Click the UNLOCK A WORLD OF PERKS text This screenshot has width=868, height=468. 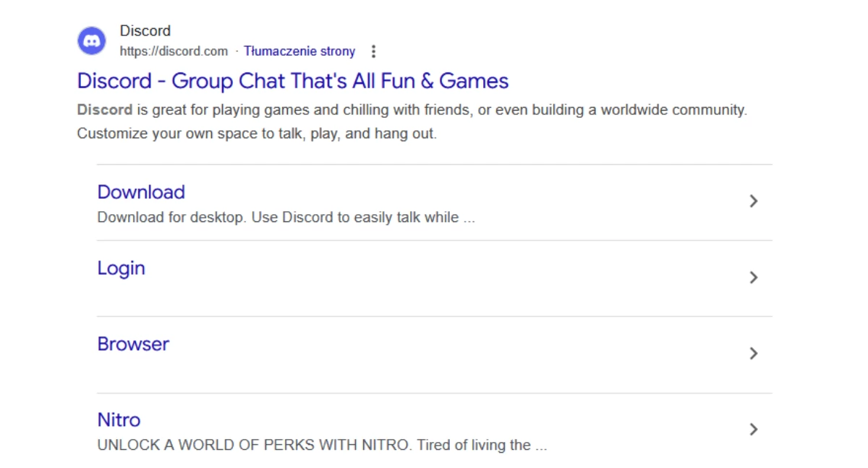pyautogui.click(x=253, y=446)
